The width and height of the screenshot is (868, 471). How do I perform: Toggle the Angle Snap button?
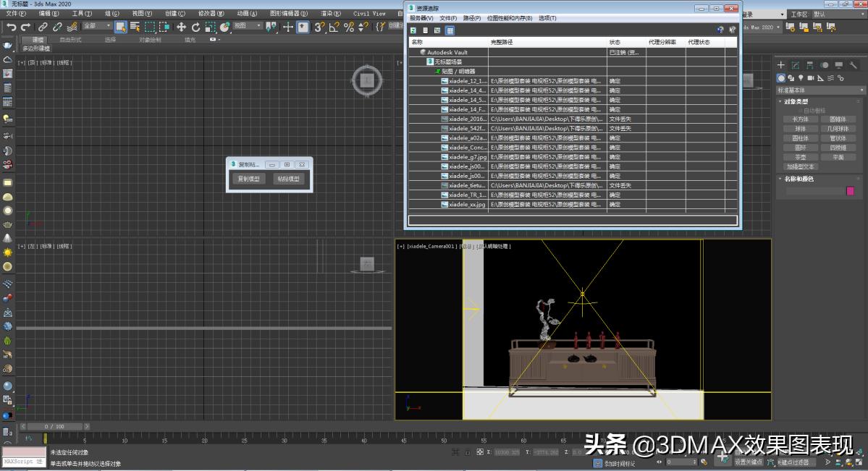click(334, 26)
